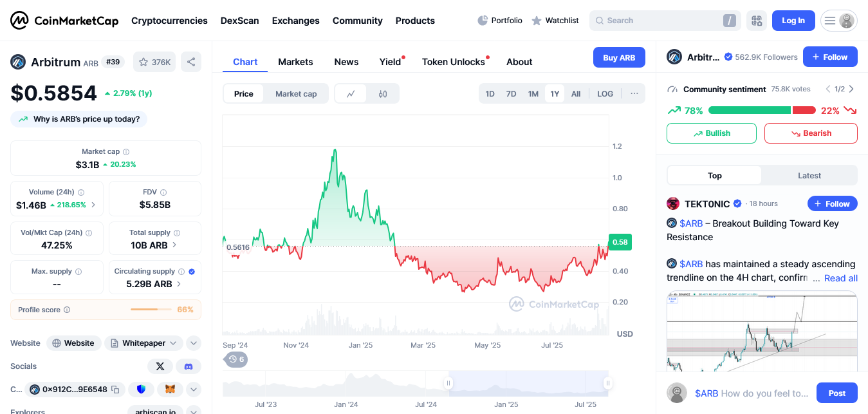Click the shield security icon
Screen dimensions: 868x414
tap(141, 390)
